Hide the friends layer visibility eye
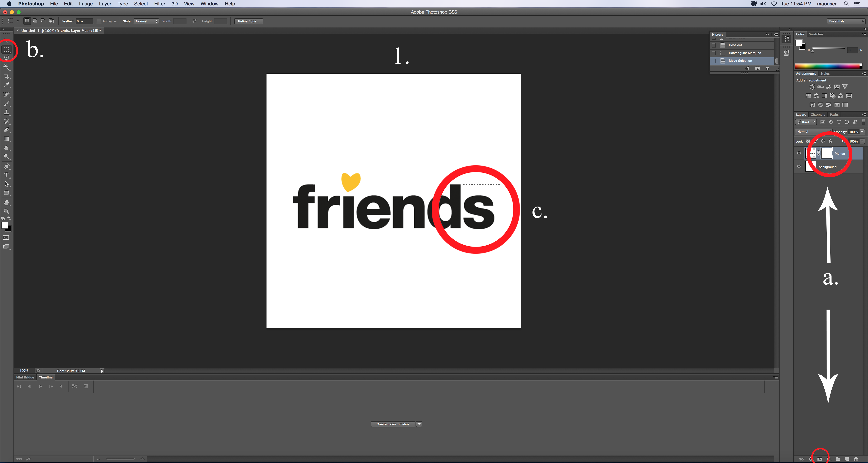Screen dimensions: 868x463 799,153
